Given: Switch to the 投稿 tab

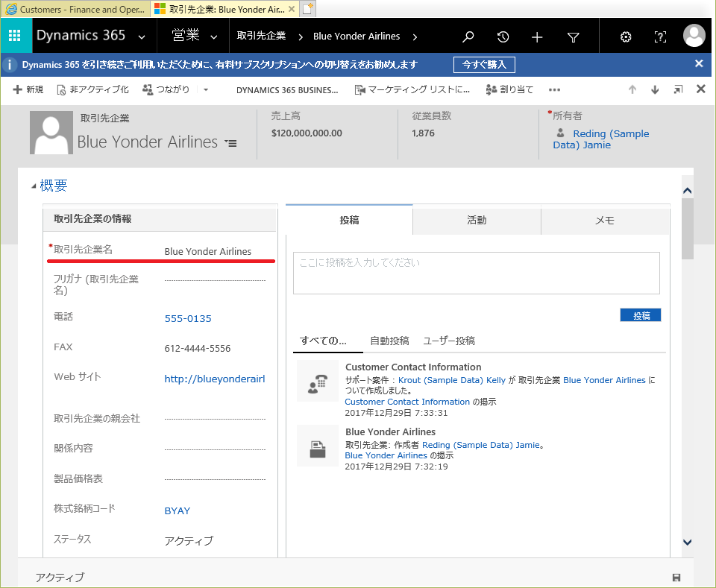Looking at the screenshot, I should point(349,220).
